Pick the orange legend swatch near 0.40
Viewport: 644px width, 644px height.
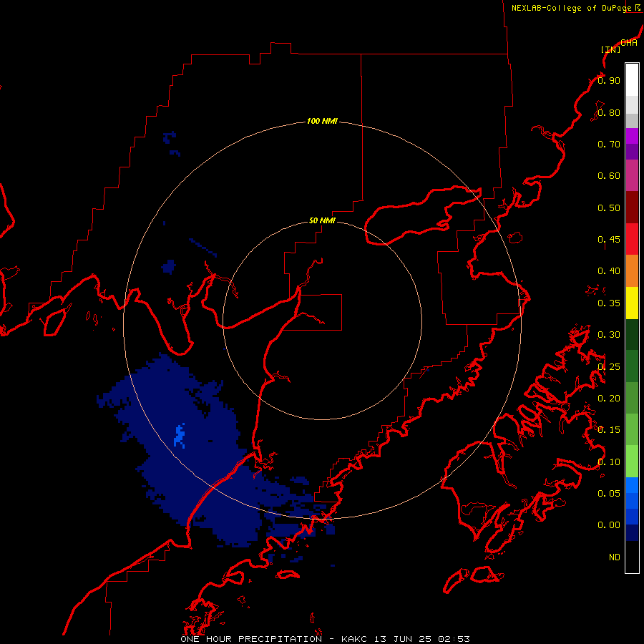tap(632, 271)
